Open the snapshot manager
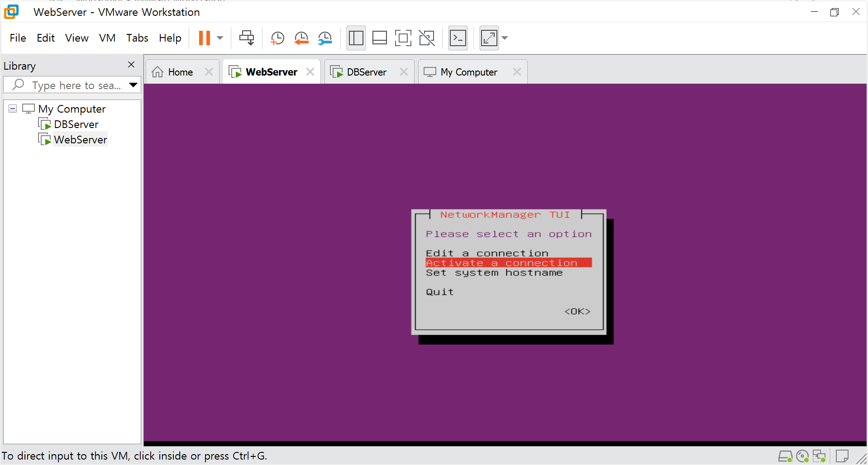868x465 pixels. click(x=325, y=38)
